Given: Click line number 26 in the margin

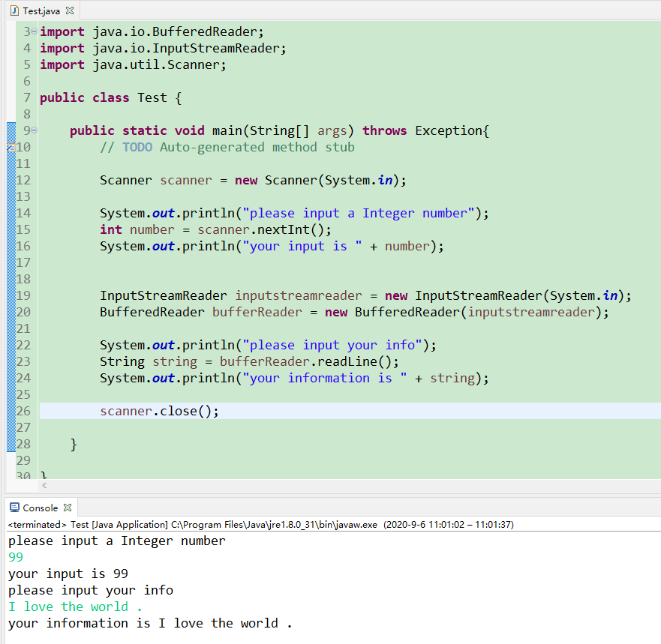Looking at the screenshot, I should click(x=24, y=411).
